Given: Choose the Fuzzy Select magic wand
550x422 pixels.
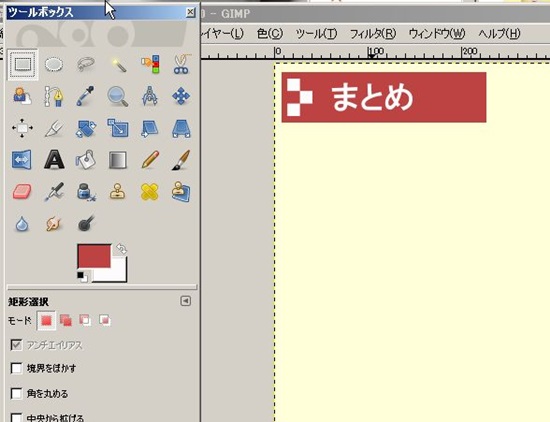Looking at the screenshot, I should coord(118,65).
